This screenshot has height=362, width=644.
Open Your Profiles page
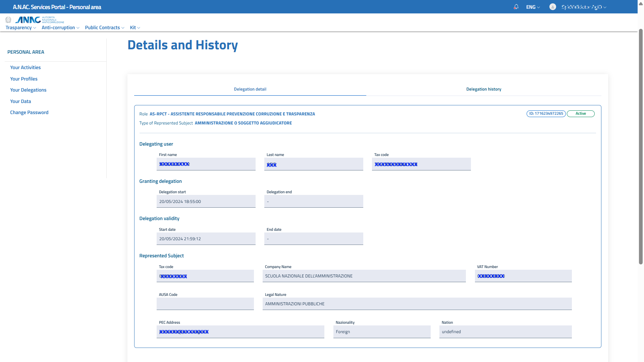pos(24,79)
